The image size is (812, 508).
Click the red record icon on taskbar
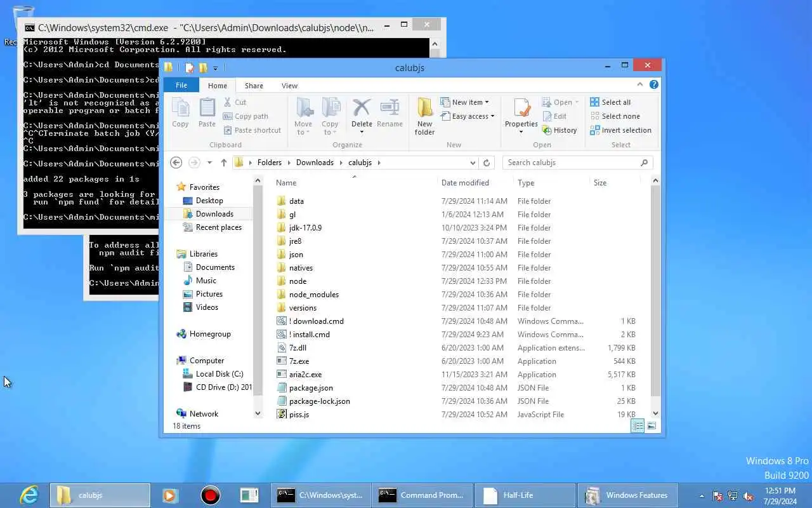point(210,495)
